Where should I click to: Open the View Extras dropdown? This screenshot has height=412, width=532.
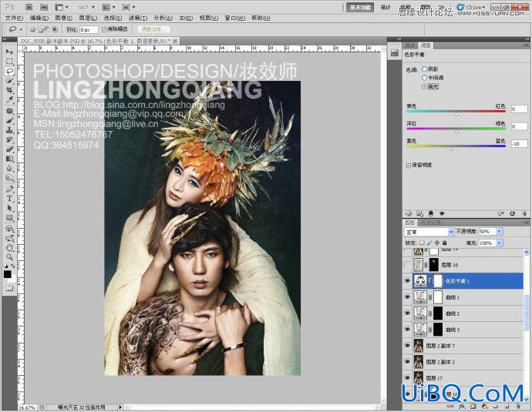click(x=62, y=7)
